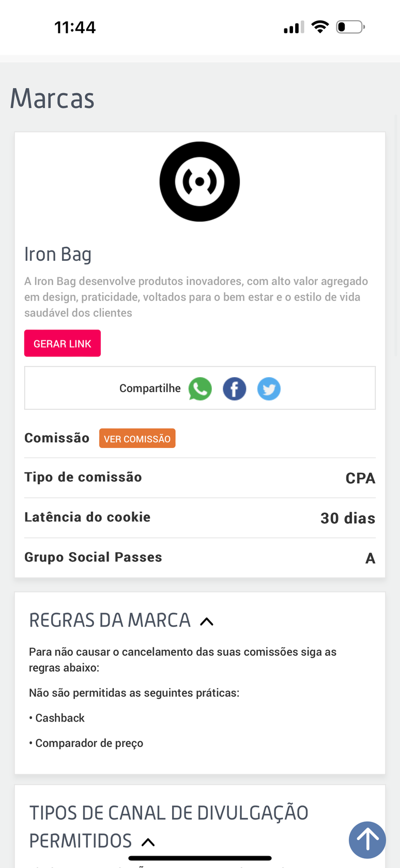400x868 pixels.
Task: Tap the Wi-Fi status icon
Action: point(320,27)
